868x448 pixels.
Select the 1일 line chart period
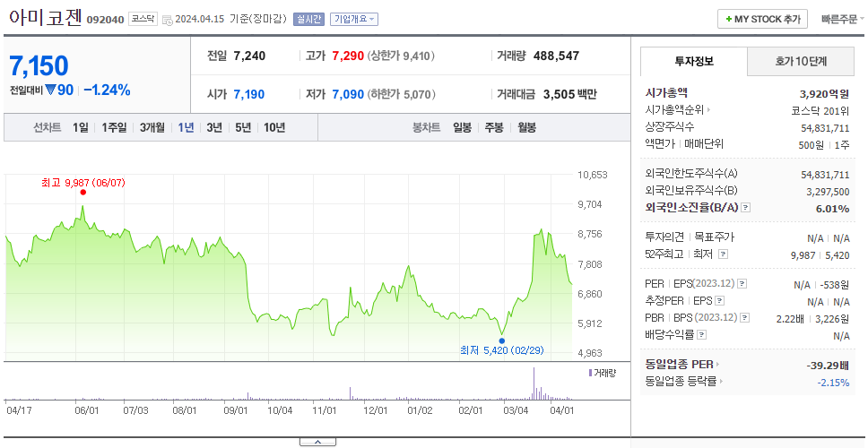(x=81, y=128)
